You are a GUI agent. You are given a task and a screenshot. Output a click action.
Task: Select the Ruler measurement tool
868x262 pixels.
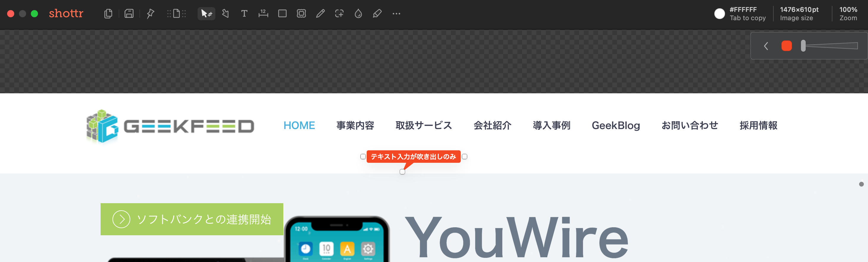263,13
